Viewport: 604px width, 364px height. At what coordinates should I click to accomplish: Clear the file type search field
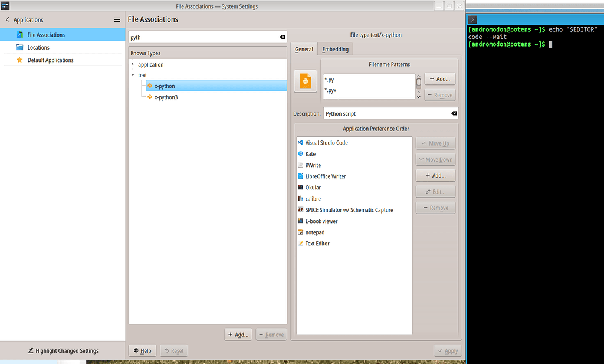282,37
